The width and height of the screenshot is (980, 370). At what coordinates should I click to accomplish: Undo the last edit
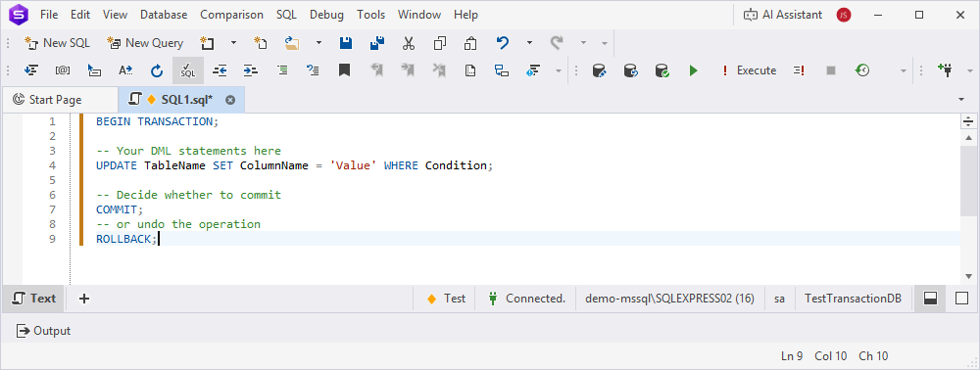pyautogui.click(x=503, y=43)
